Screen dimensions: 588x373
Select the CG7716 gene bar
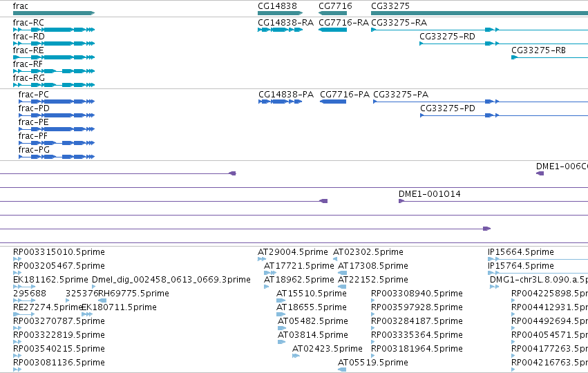(332, 13)
